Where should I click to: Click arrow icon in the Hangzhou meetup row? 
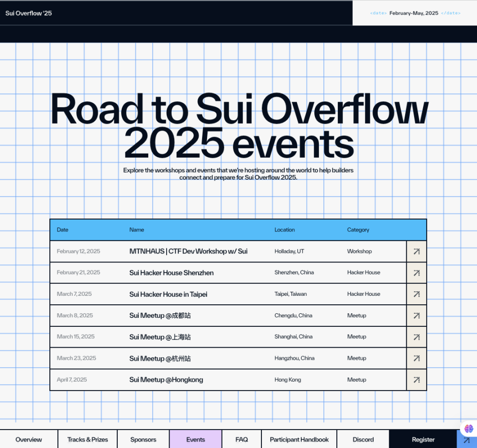(x=416, y=358)
